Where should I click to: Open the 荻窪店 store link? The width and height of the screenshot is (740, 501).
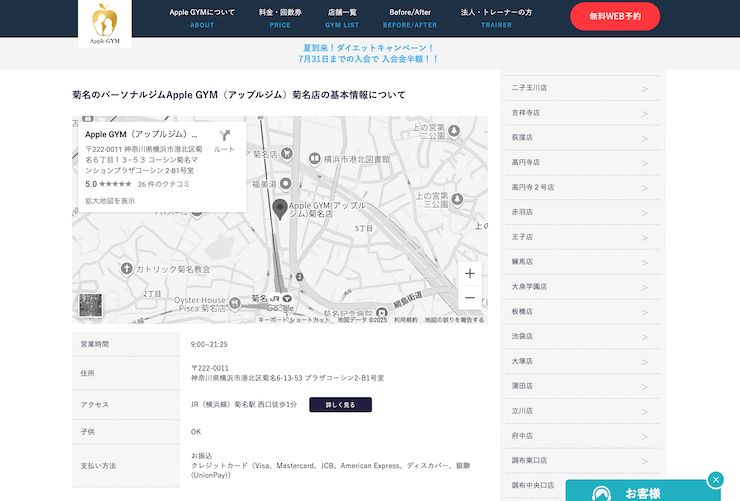(x=583, y=138)
